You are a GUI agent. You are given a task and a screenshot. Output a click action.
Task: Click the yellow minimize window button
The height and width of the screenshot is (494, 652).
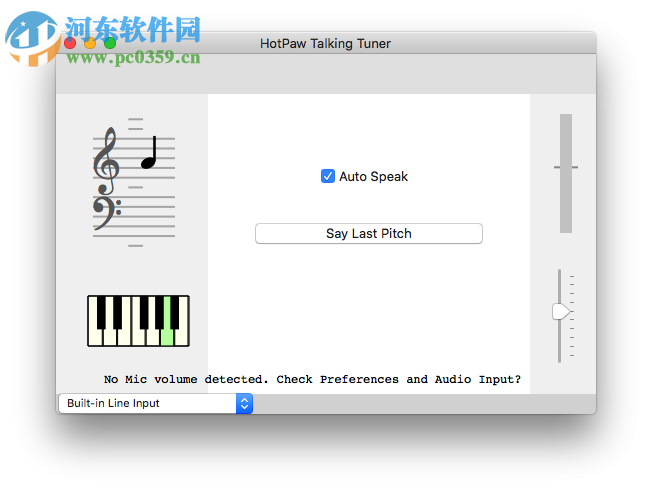tap(90, 43)
